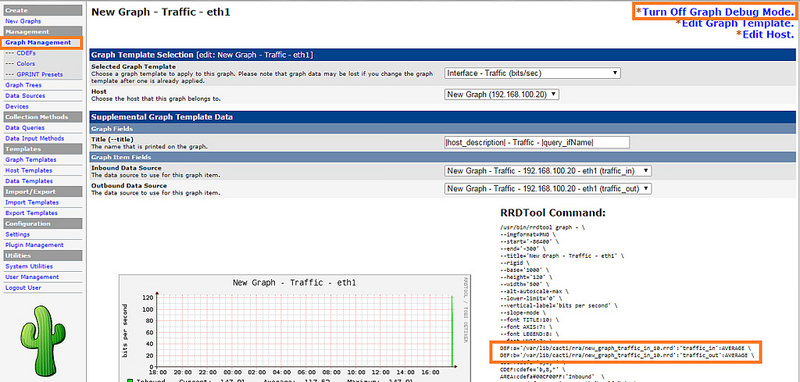Open the Outbound Data Source dropdown
This screenshot has height=382, width=800.
pyautogui.click(x=548, y=189)
